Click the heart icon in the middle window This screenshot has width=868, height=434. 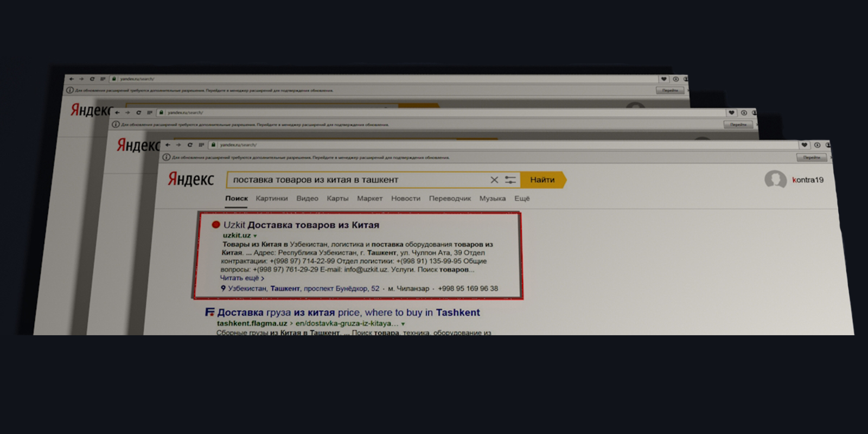[x=731, y=113]
